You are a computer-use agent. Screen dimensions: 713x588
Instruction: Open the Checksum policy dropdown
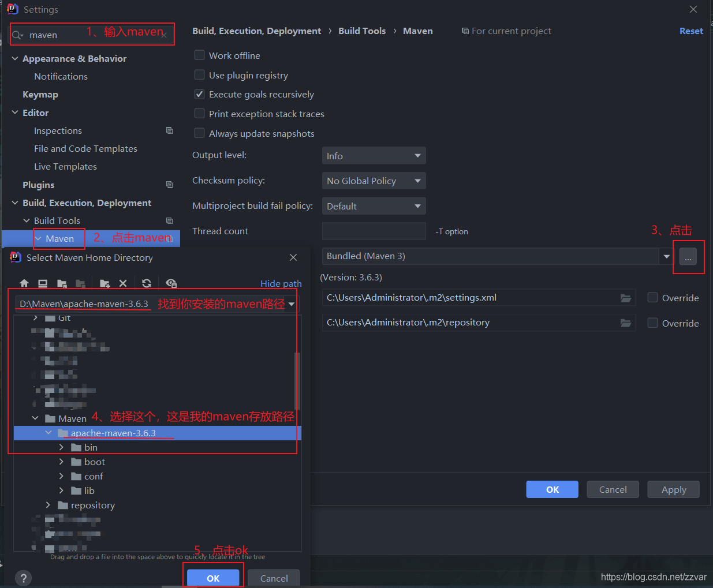coord(374,181)
